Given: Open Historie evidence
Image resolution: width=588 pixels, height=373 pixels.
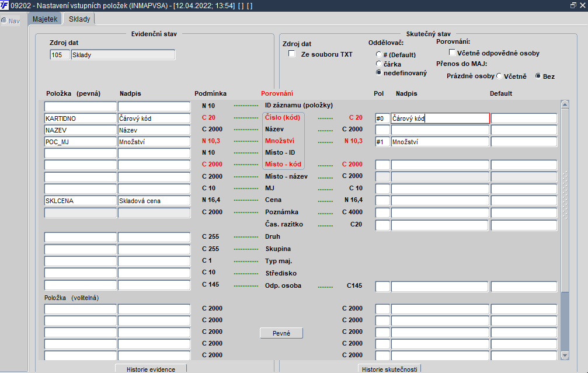Looking at the screenshot, I should point(151,369).
